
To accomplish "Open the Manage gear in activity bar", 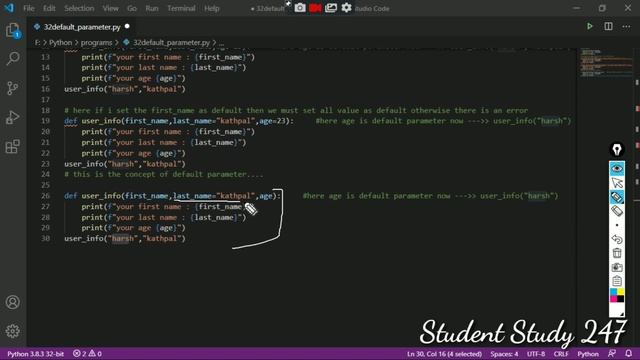I will click(13, 331).
